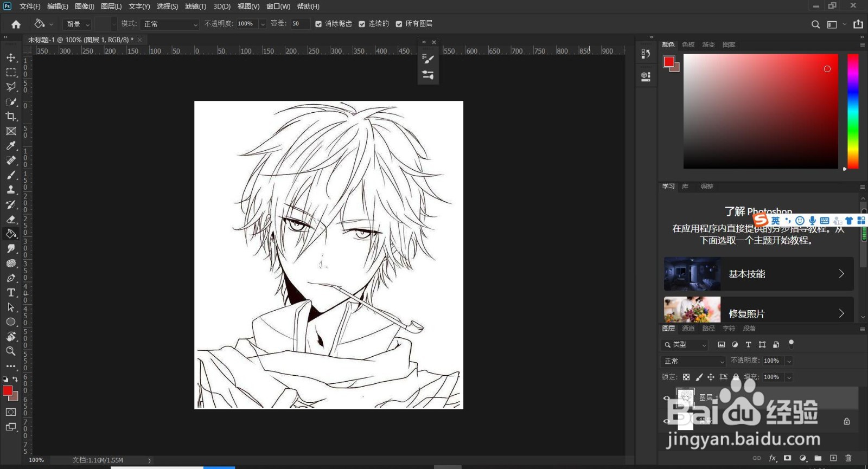
Task: Select the Eyedropper tool
Action: 11,146
